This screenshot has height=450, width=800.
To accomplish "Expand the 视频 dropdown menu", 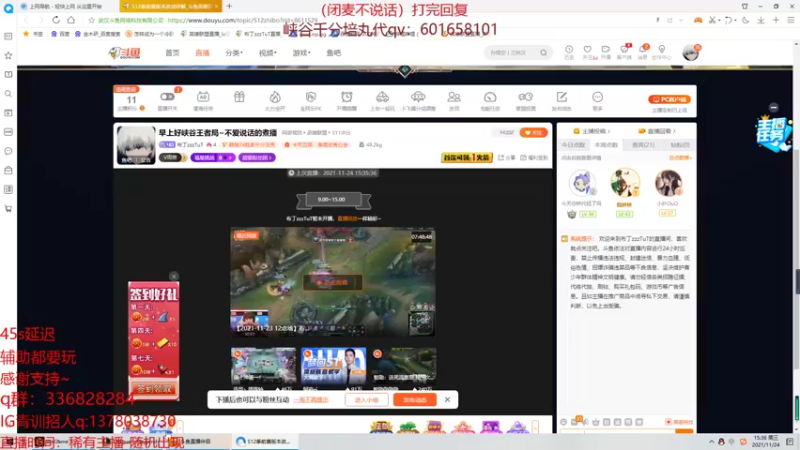I will point(267,53).
